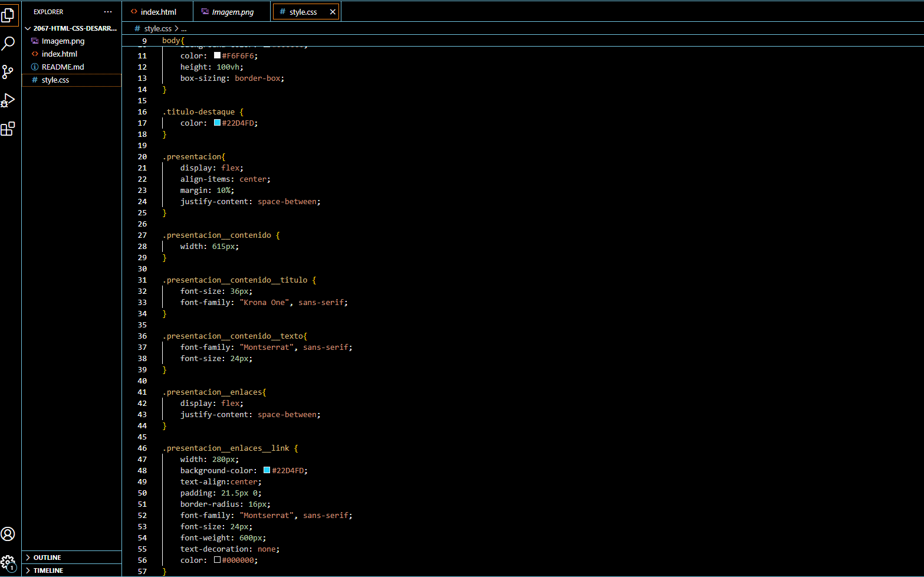Open Explorer more actions ellipsis
This screenshot has height=577, width=924.
pos(108,12)
